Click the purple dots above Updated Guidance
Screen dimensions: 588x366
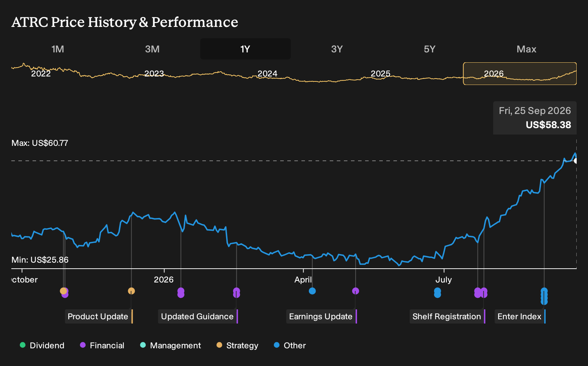coord(236,293)
